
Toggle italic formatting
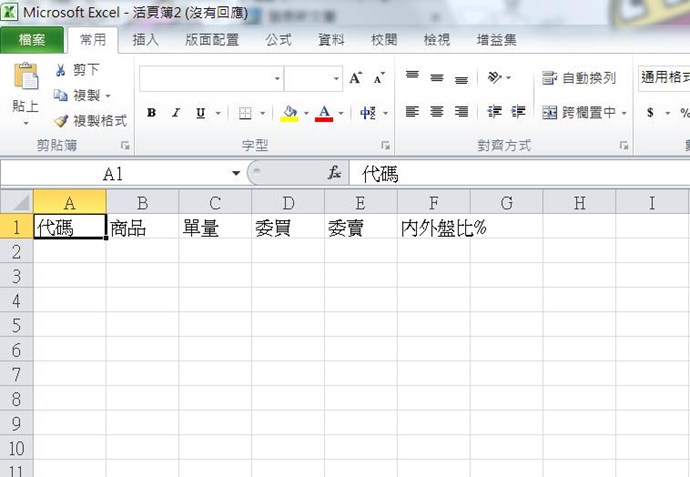[176, 113]
